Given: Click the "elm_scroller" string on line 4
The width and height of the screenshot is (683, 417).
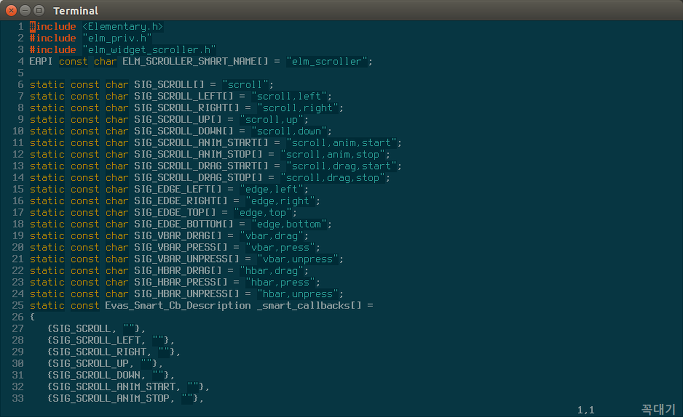Looking at the screenshot, I should (x=327, y=61).
